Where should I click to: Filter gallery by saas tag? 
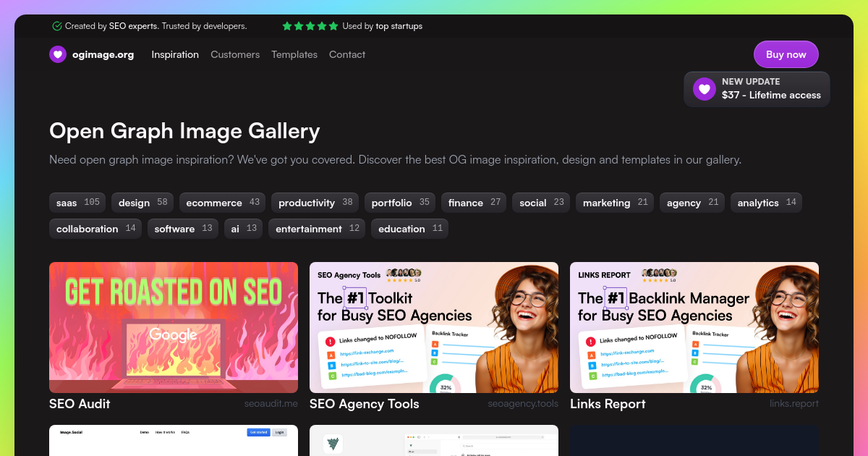click(x=77, y=203)
